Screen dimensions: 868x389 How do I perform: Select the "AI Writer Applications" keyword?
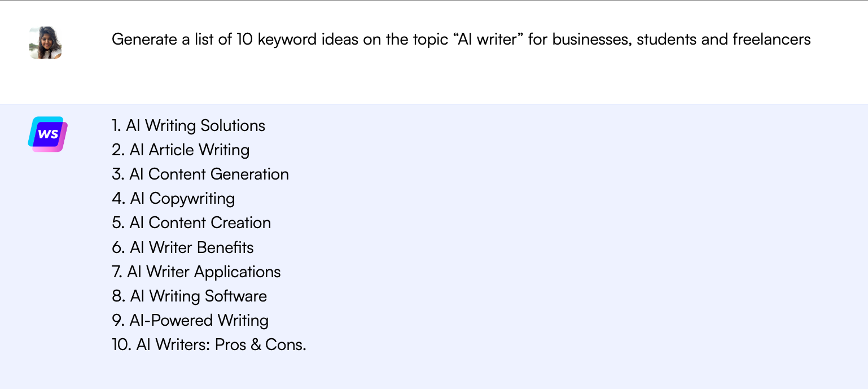[196, 272]
